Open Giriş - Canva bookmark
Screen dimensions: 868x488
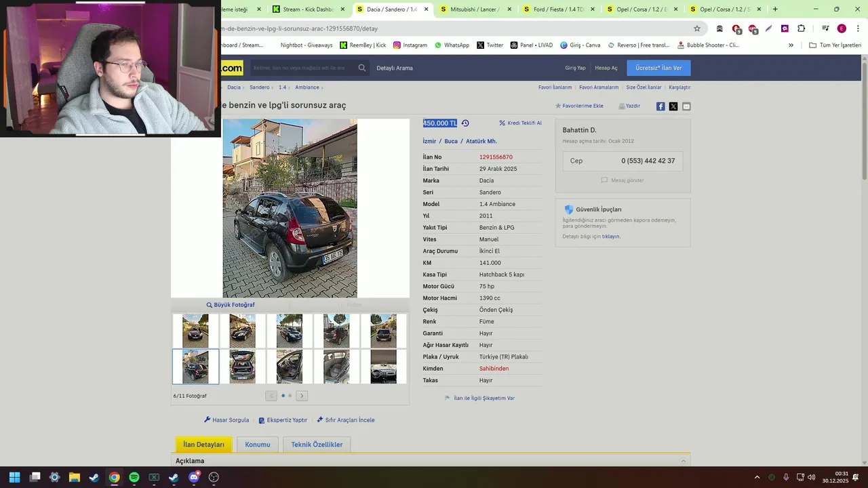point(580,45)
